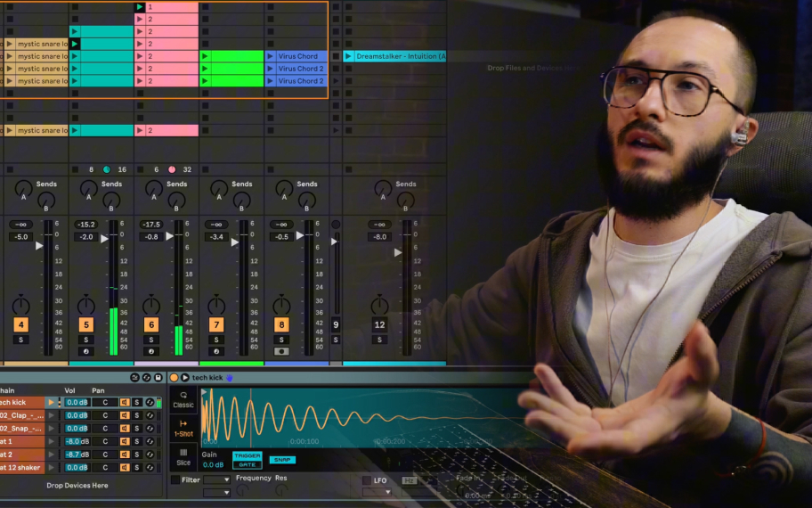812x508 pixels.
Task: Click track 5 pan knob
Action: [x=86, y=305]
